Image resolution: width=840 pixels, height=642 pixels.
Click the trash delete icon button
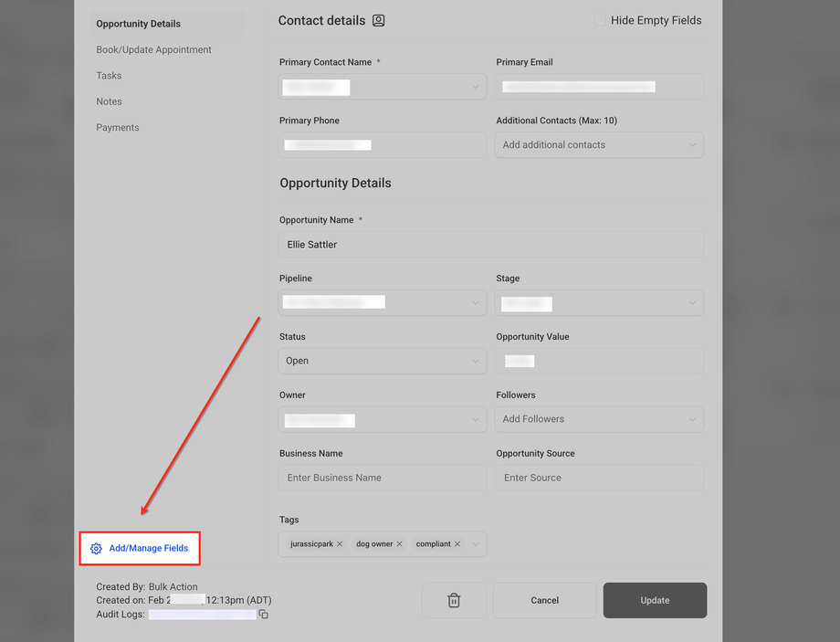pyautogui.click(x=454, y=600)
